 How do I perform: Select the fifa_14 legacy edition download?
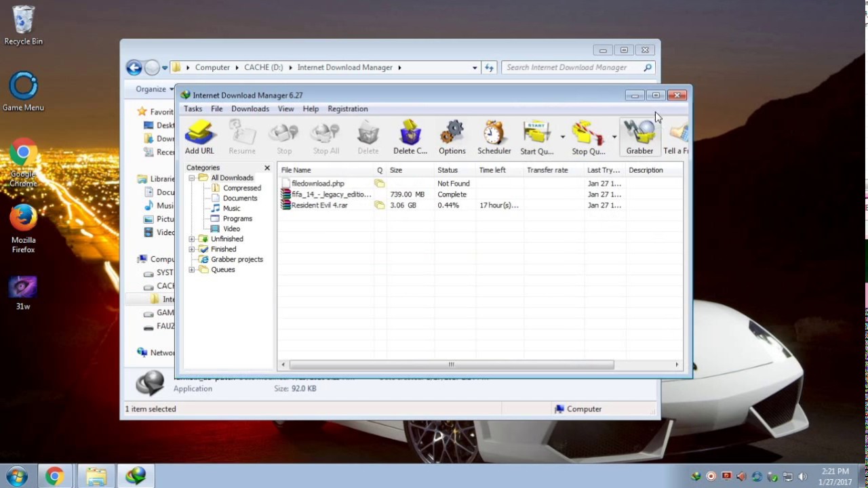480,194
